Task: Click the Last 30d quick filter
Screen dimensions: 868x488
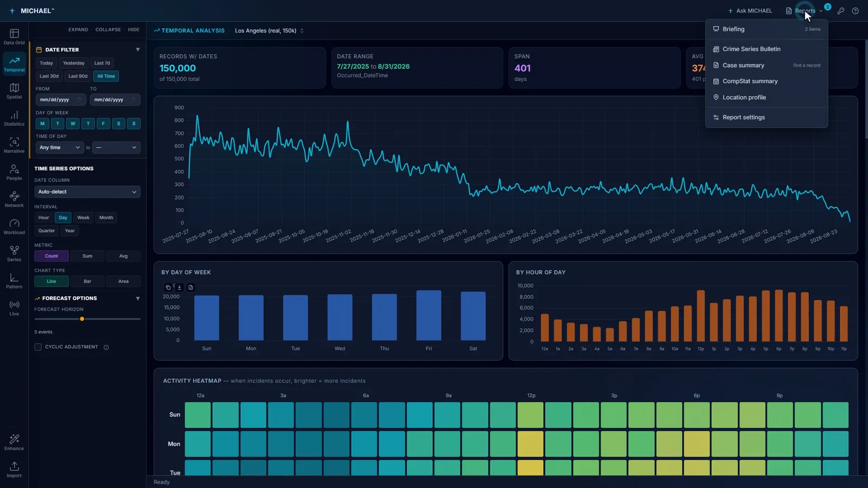Action: coord(49,76)
